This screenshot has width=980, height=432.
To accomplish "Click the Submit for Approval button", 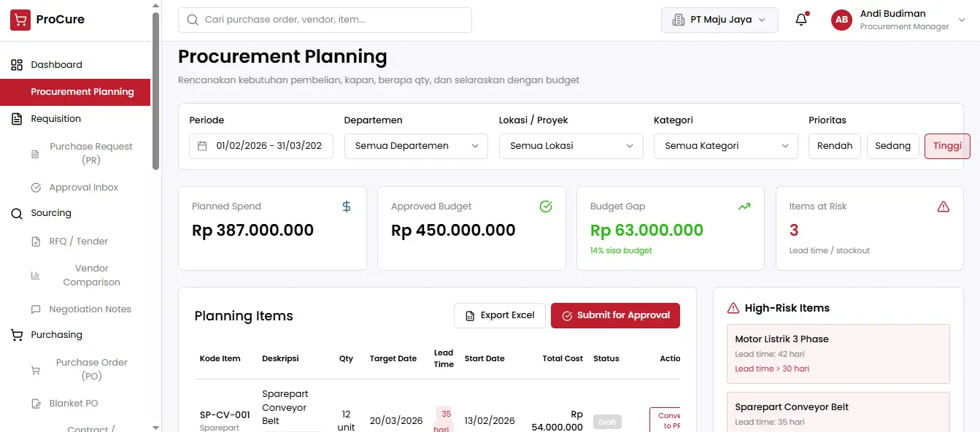I will (615, 315).
